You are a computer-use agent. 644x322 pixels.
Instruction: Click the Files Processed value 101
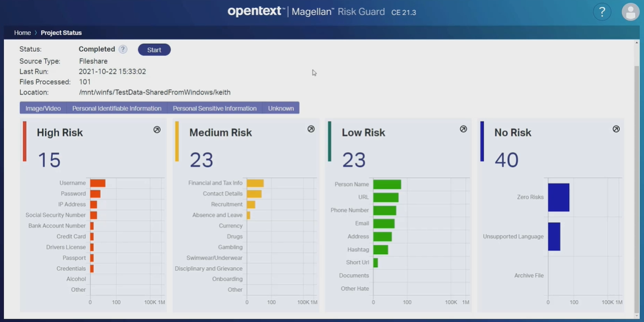(x=85, y=82)
